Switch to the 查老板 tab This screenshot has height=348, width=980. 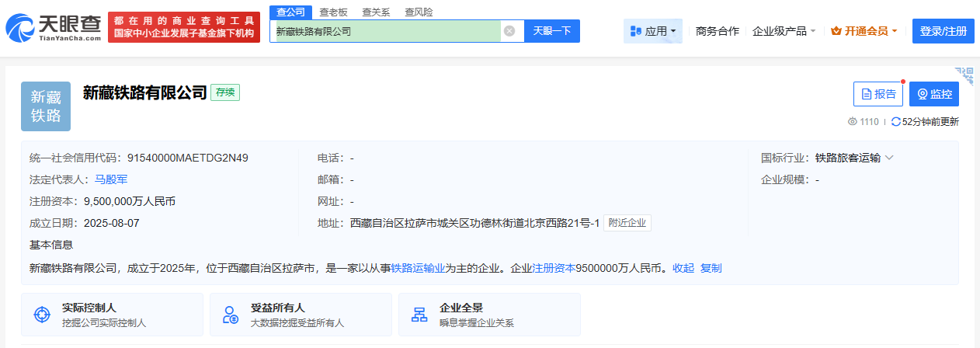(x=334, y=12)
